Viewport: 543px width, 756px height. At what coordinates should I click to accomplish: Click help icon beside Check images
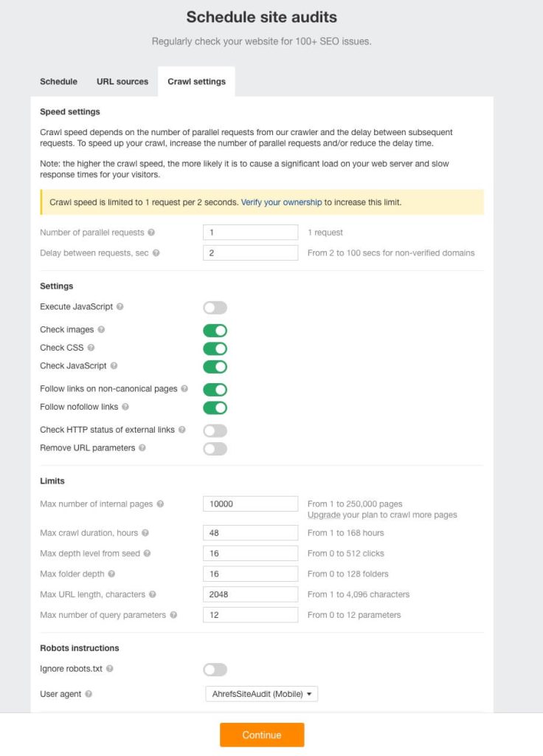point(101,330)
